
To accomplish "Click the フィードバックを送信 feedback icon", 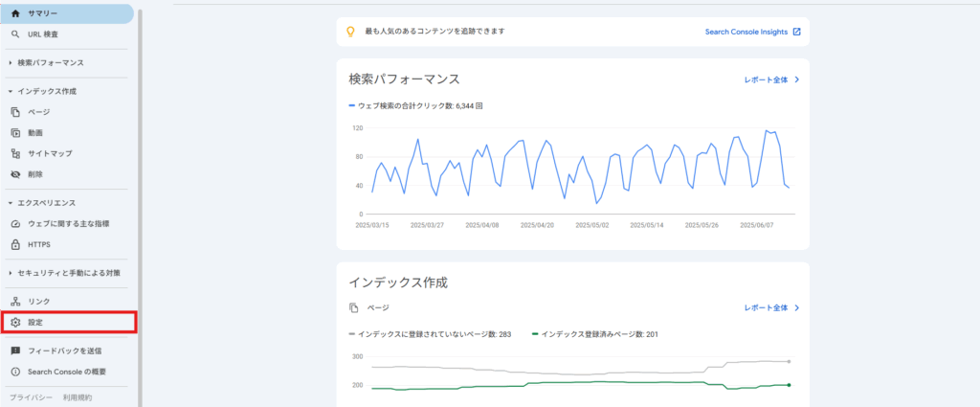I will pos(15,351).
